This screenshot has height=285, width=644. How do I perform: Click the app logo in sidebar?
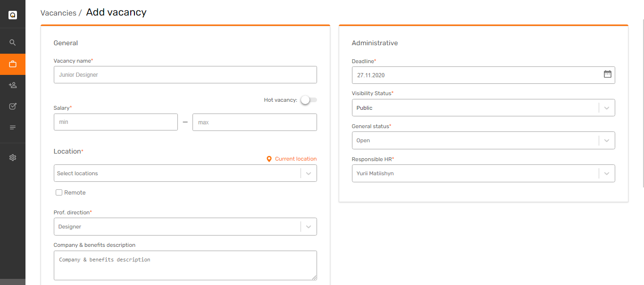pyautogui.click(x=13, y=15)
